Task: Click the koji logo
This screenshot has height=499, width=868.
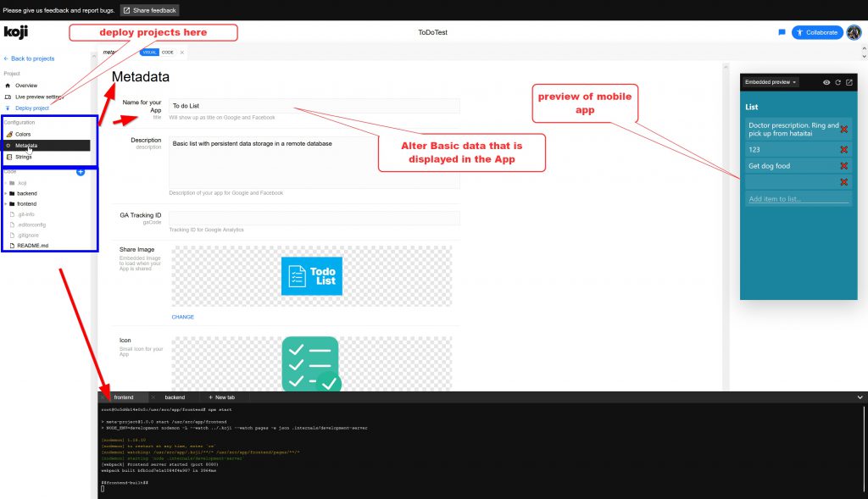Action: tap(15, 32)
